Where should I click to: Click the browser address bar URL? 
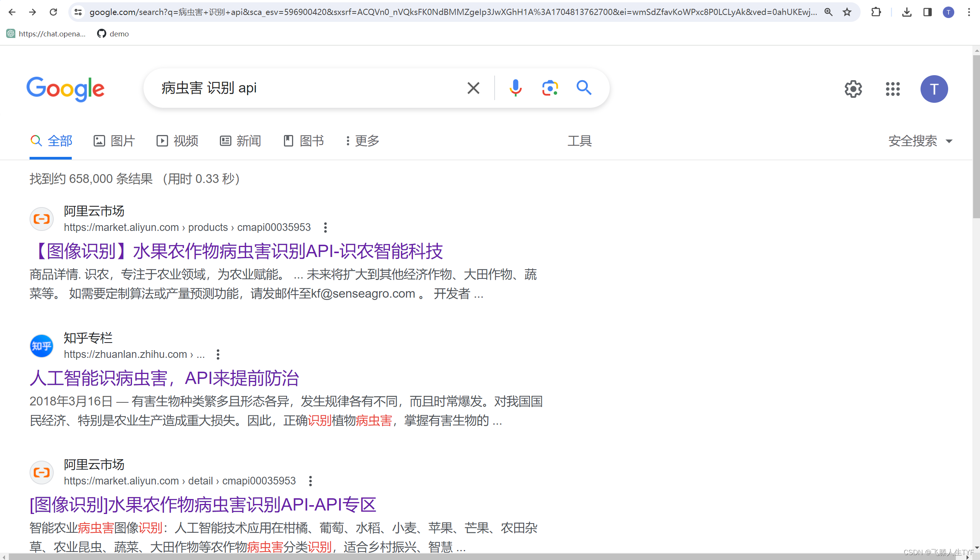click(453, 12)
